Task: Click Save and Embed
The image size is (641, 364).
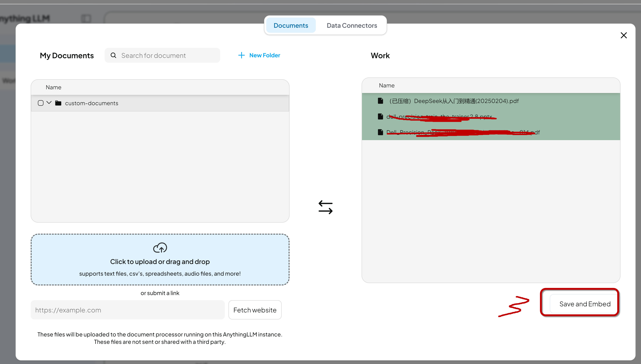Action: click(584, 304)
